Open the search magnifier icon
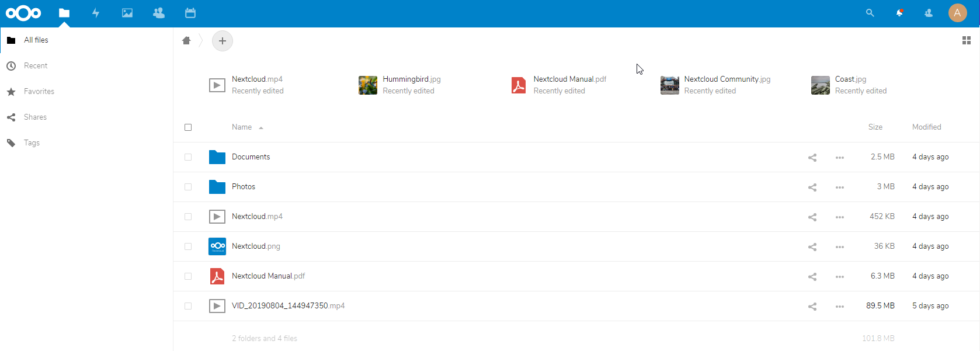Viewport: 980px width, 351px height. (x=870, y=13)
